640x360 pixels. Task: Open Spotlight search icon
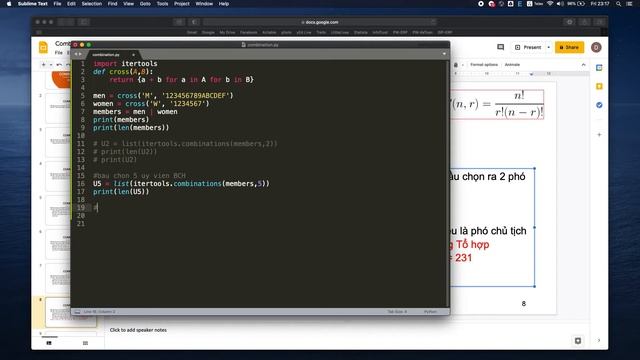tap(619, 4)
